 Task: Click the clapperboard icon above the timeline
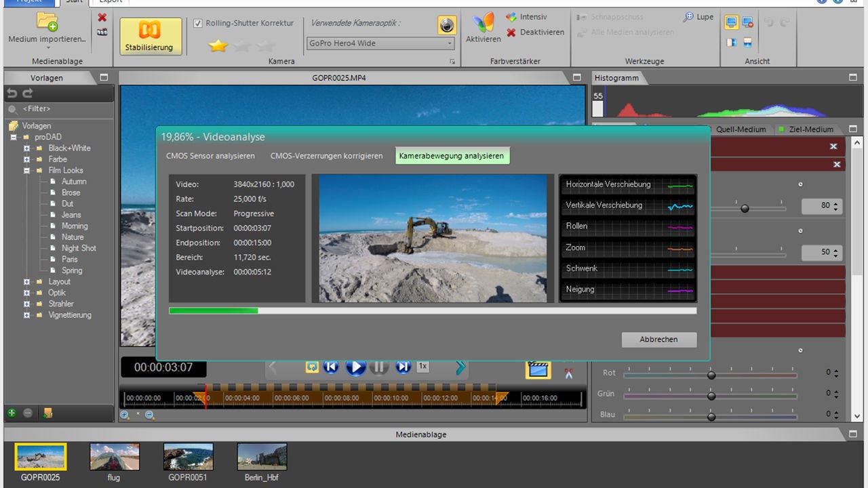pyautogui.click(x=538, y=369)
